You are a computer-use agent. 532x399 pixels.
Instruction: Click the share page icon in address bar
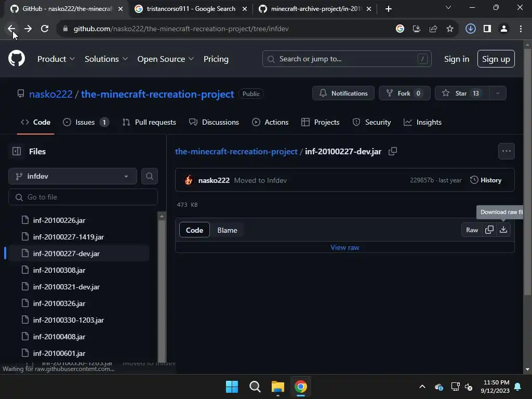pyautogui.click(x=433, y=29)
